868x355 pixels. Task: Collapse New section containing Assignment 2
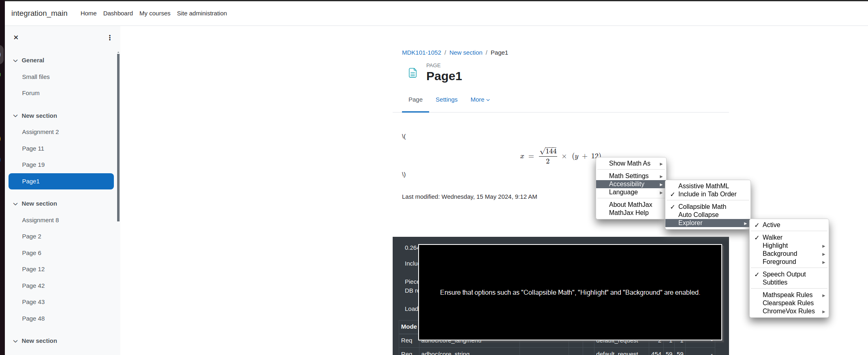pos(15,116)
